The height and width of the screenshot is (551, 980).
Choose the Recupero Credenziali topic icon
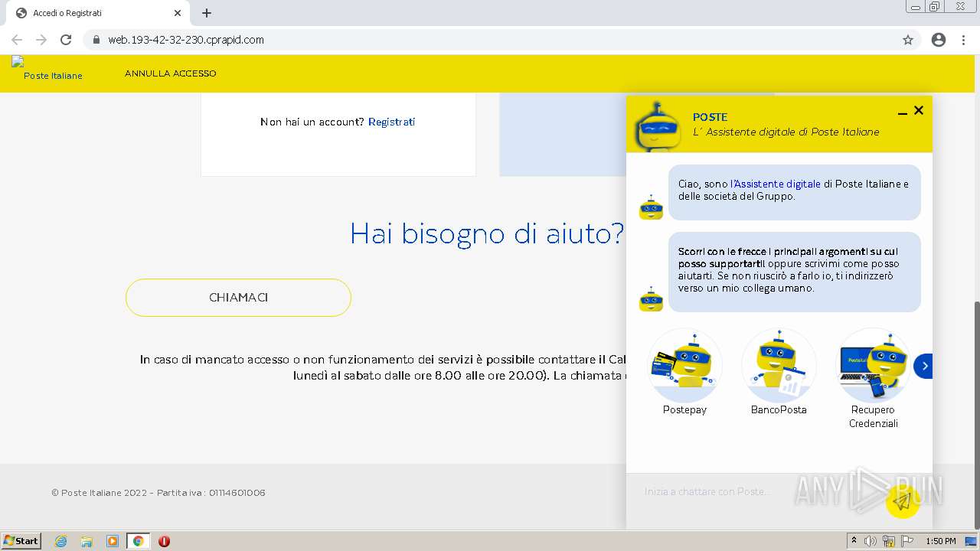[x=873, y=365]
